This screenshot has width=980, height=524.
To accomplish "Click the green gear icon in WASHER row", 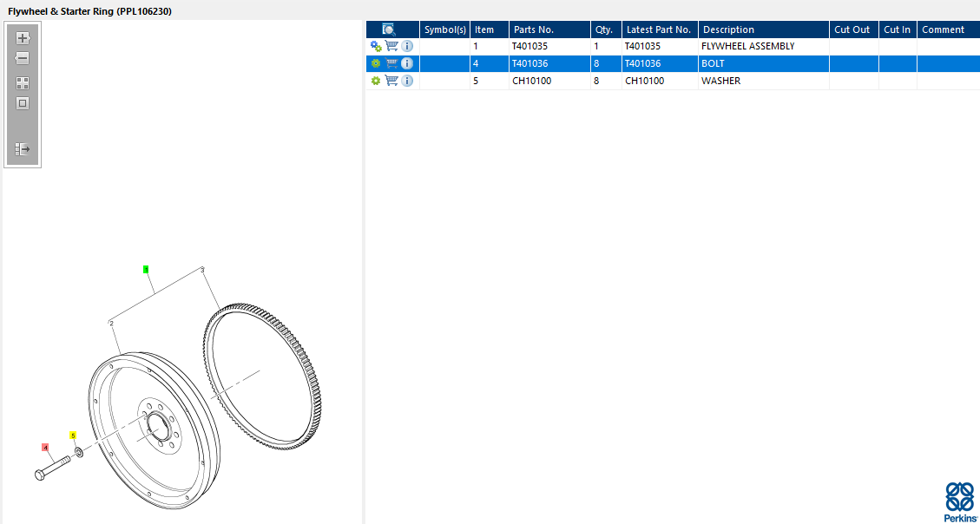I will pyautogui.click(x=376, y=81).
